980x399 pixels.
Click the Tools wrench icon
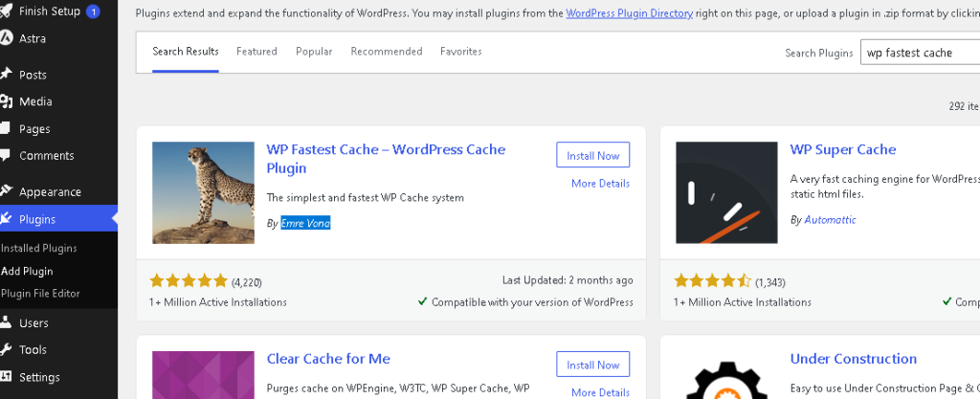pos(6,349)
